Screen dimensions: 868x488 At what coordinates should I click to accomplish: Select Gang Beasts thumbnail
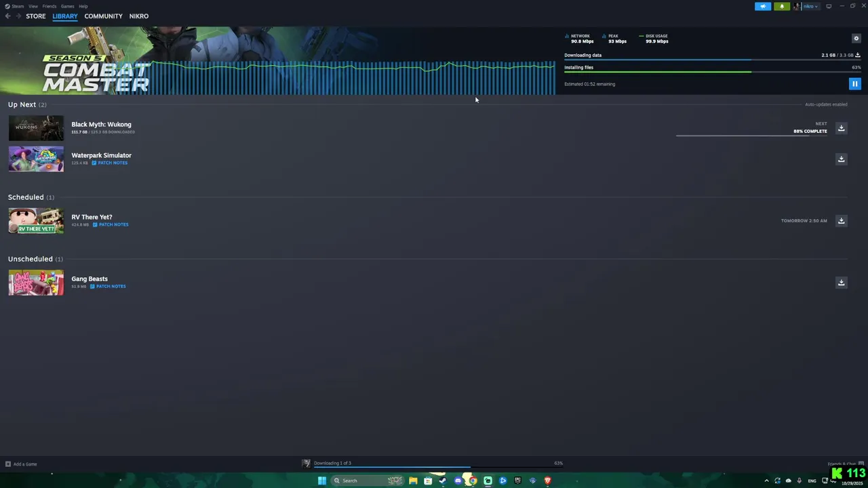(x=36, y=283)
